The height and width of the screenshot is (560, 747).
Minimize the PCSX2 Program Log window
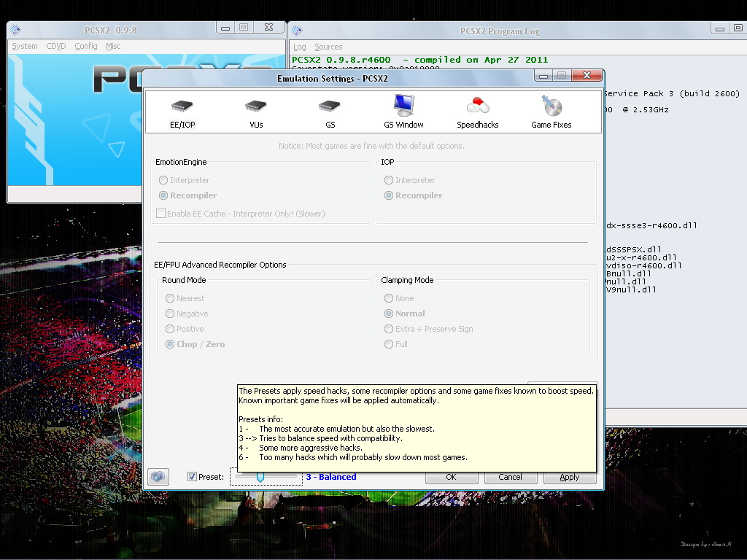click(x=720, y=28)
